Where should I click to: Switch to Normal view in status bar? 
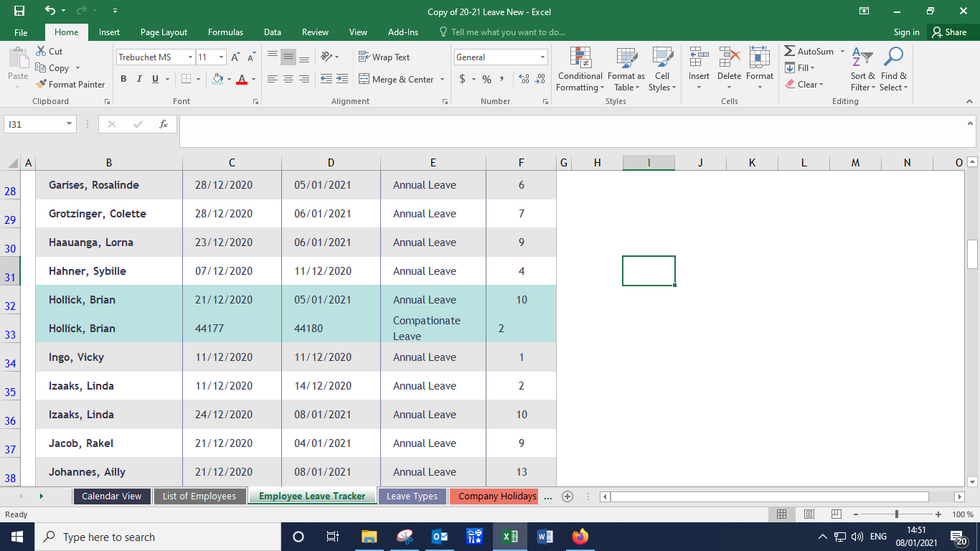click(782, 514)
